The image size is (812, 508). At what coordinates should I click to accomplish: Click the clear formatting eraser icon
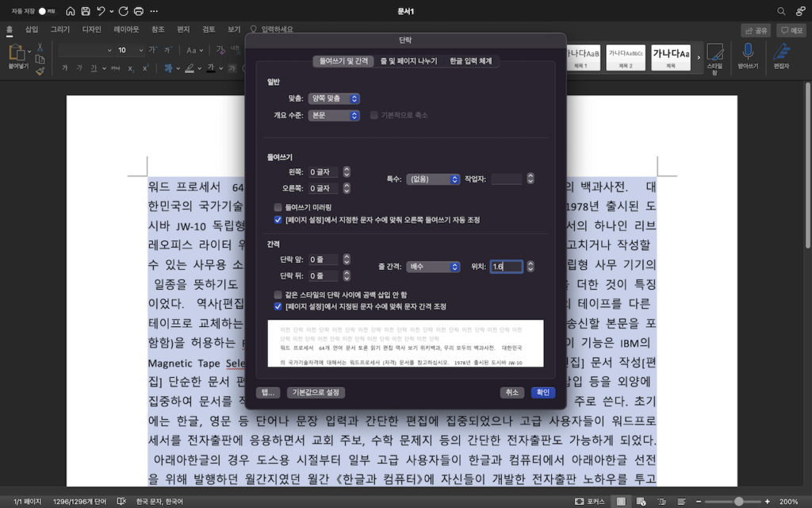[220, 50]
